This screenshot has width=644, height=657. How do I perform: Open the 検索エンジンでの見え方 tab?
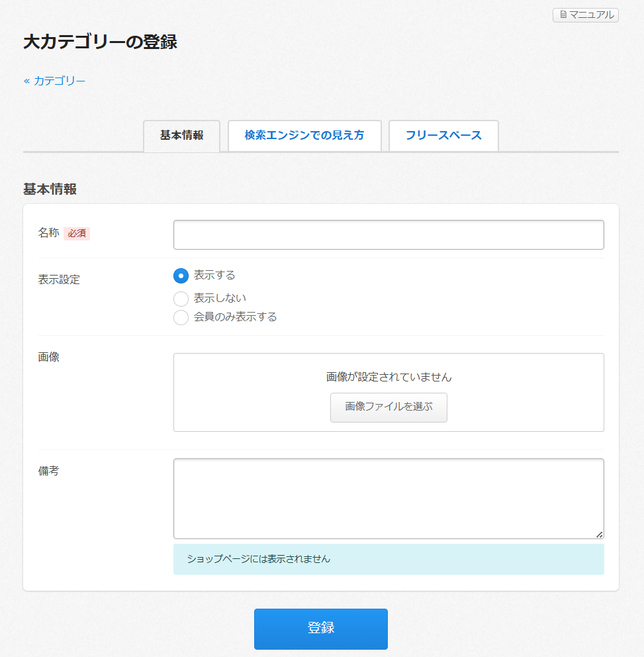(304, 136)
